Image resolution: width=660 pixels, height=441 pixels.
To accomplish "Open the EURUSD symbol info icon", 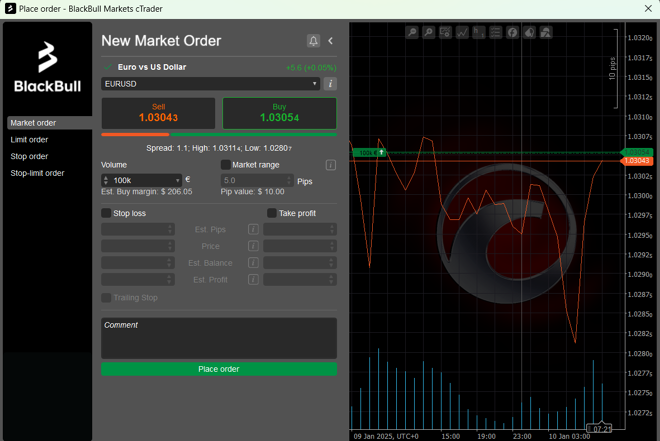I will (330, 84).
